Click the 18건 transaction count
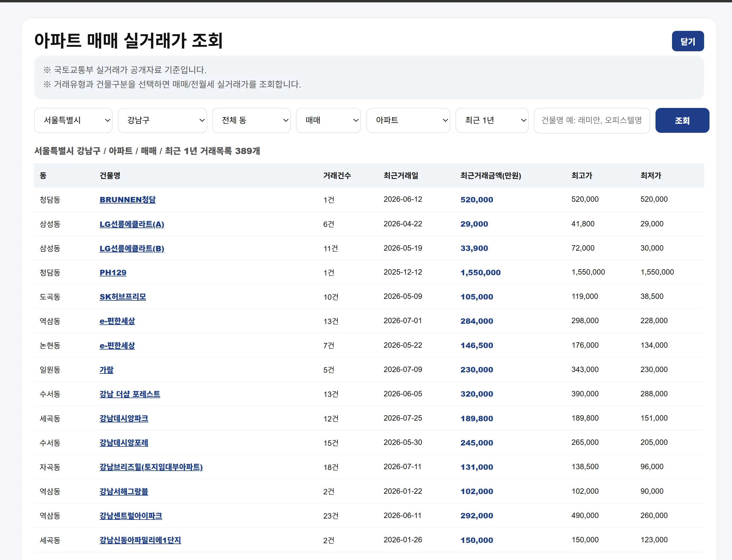Screen dimensions: 732x560 [331, 467]
